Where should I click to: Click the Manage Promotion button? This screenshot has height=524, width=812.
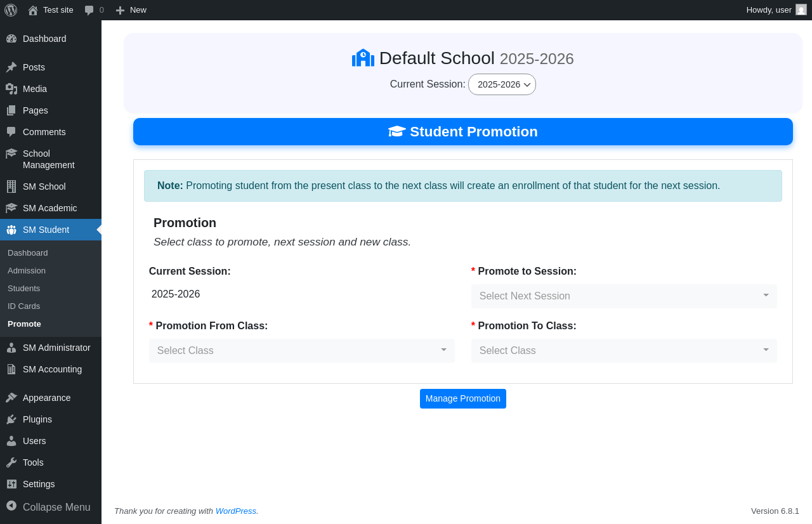coord(463,398)
